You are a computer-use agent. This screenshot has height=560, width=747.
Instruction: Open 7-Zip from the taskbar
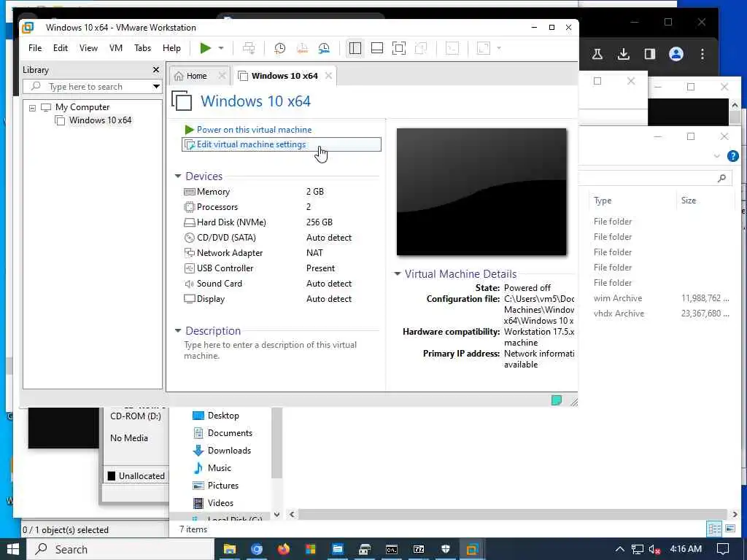click(419, 550)
